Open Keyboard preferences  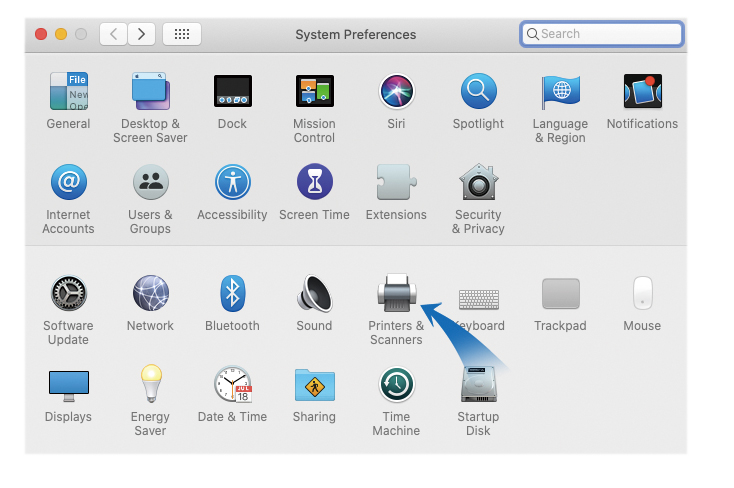pyautogui.click(x=478, y=299)
